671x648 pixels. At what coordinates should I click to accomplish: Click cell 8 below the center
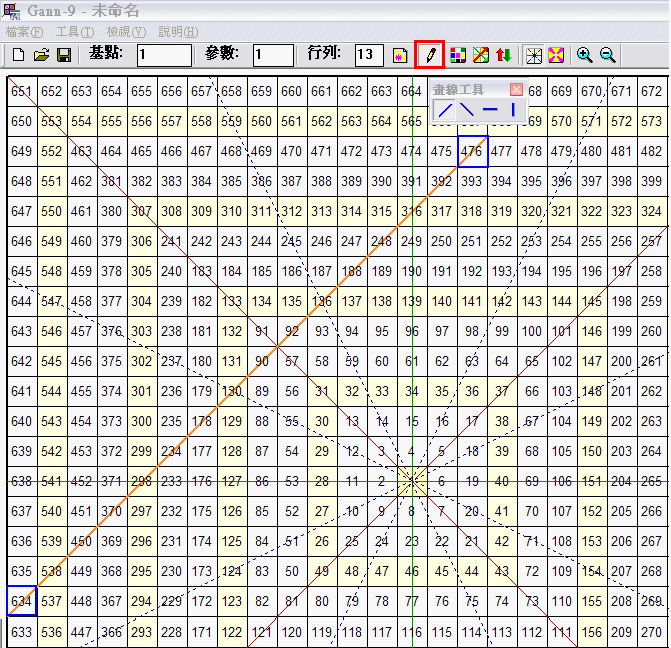click(412, 511)
